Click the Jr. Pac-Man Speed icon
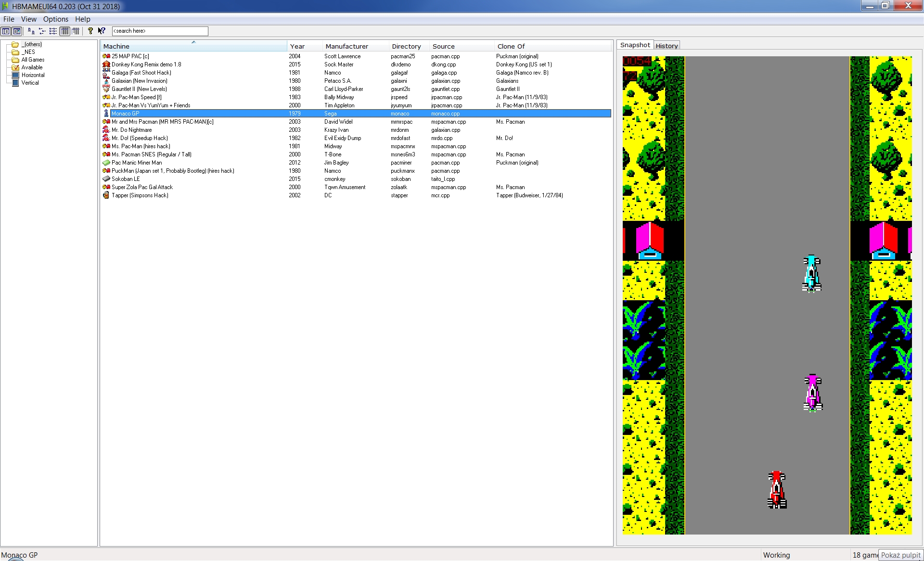The height and width of the screenshot is (561, 924). 106,97
